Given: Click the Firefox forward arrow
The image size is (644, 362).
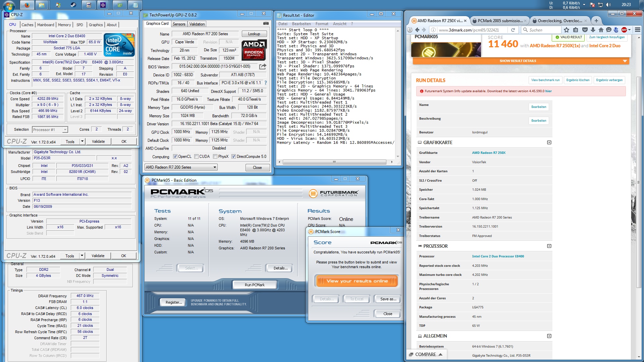Looking at the screenshot, I should pyautogui.click(x=424, y=30).
